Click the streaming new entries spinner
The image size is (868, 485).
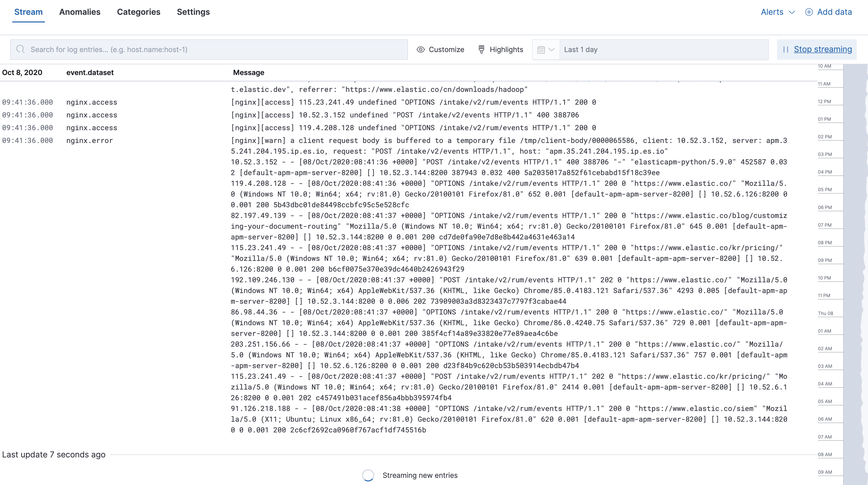pos(368,475)
